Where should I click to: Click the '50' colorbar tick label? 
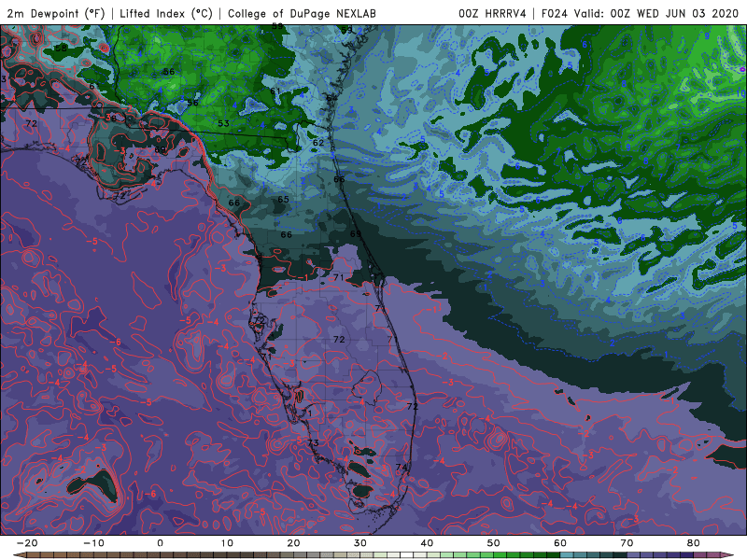[494, 543]
